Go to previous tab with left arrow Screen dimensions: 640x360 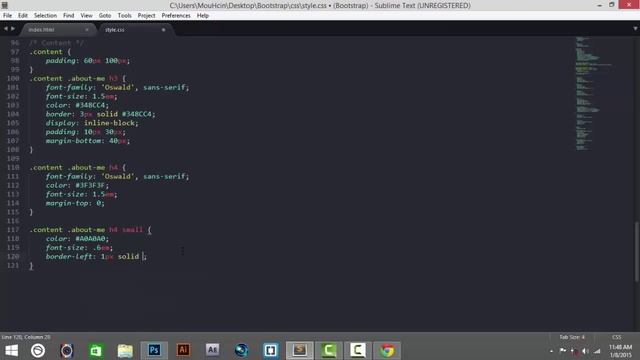tap(6, 29)
